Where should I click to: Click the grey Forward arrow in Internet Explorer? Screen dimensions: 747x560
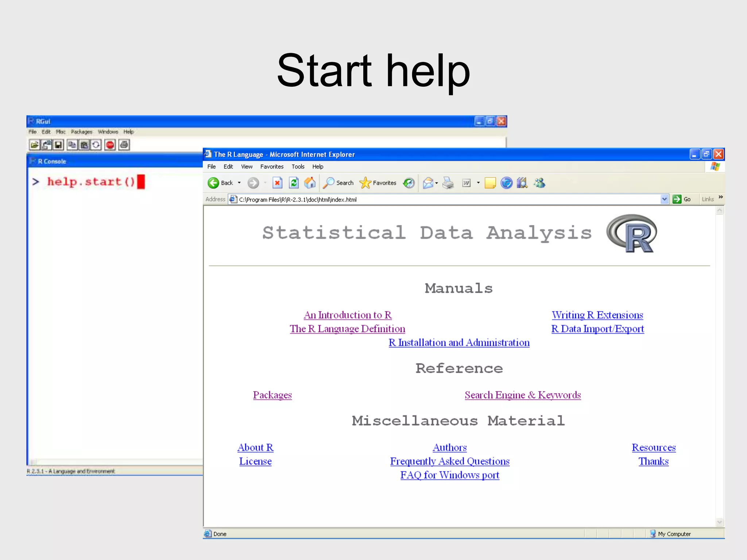pos(253,183)
